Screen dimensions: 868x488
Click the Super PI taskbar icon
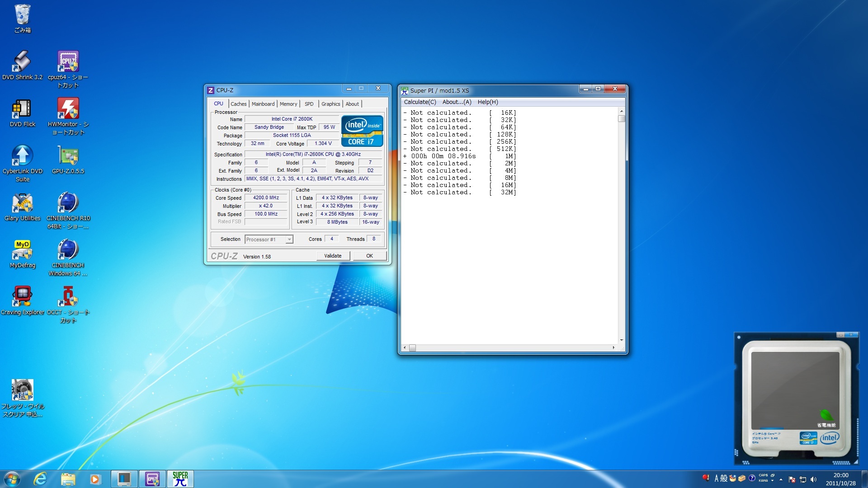click(x=180, y=479)
